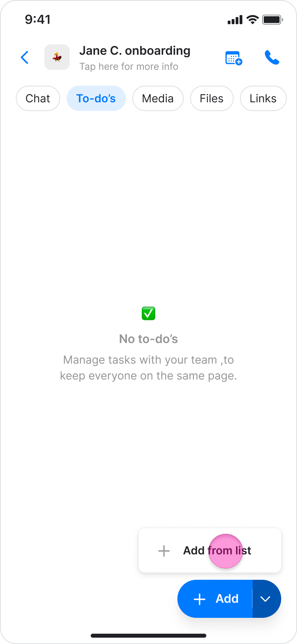Viewport: 297px width, 644px height.
Task: Tap the plus icon inside Add button
Action: [x=200, y=599]
